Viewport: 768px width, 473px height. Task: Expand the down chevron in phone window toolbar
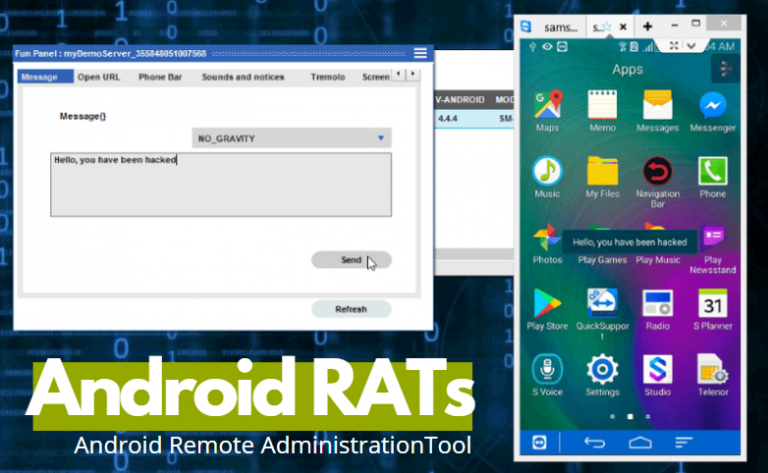pos(691,46)
